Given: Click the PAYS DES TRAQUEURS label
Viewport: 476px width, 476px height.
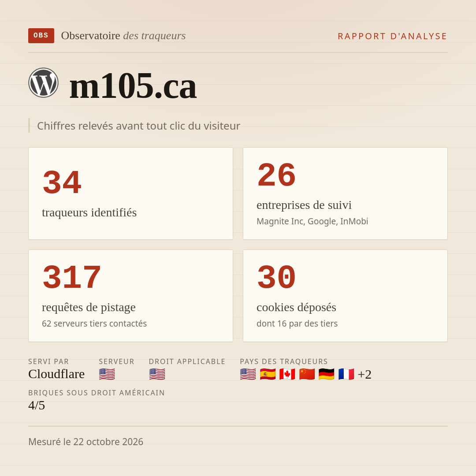Looking at the screenshot, I should 284,361.
